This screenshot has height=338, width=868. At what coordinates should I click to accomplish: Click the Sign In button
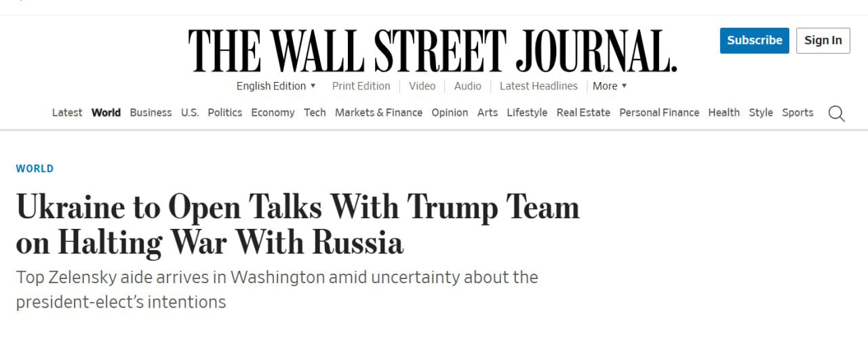(x=823, y=41)
